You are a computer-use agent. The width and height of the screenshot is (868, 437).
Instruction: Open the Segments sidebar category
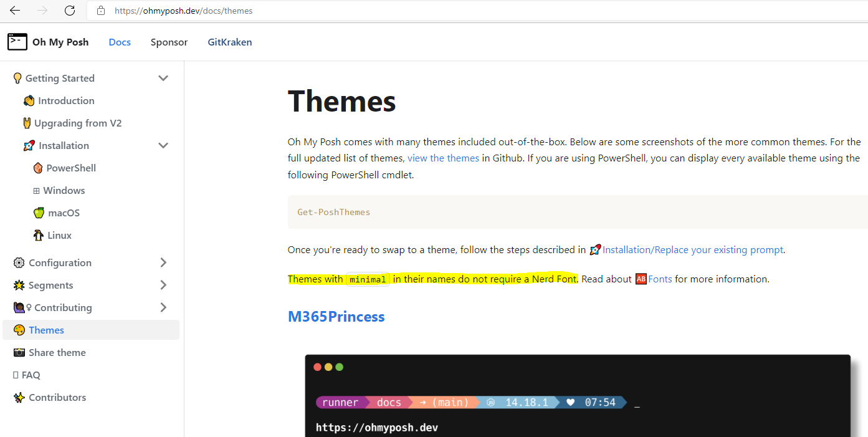click(x=50, y=285)
